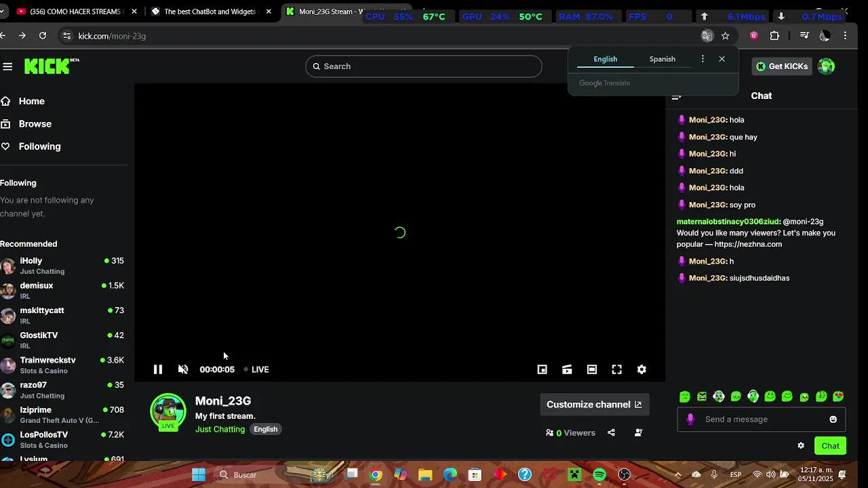The image size is (868, 488).
Task: Pause the stream playback
Action: point(158,369)
